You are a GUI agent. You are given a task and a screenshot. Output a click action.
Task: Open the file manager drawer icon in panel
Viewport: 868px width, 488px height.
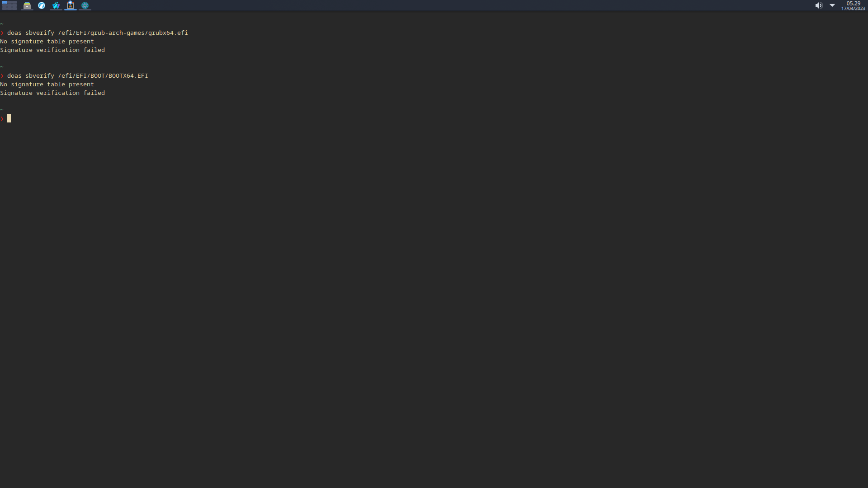pos(27,5)
